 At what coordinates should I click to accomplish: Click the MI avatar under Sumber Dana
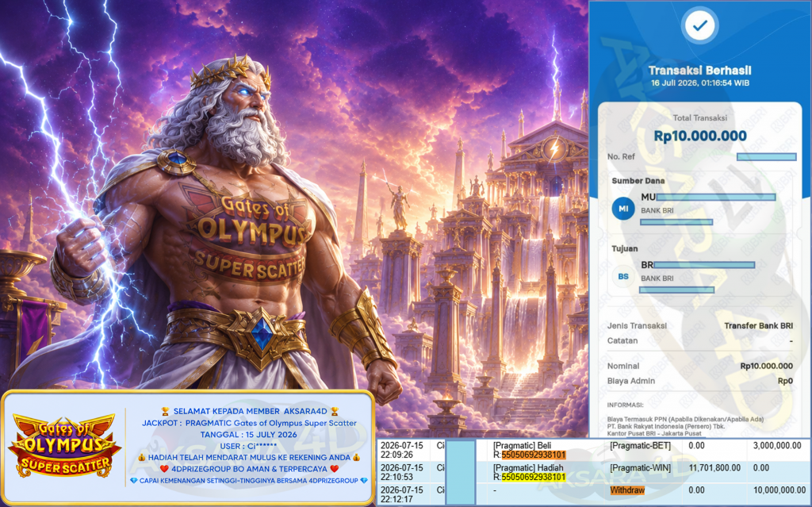click(623, 209)
